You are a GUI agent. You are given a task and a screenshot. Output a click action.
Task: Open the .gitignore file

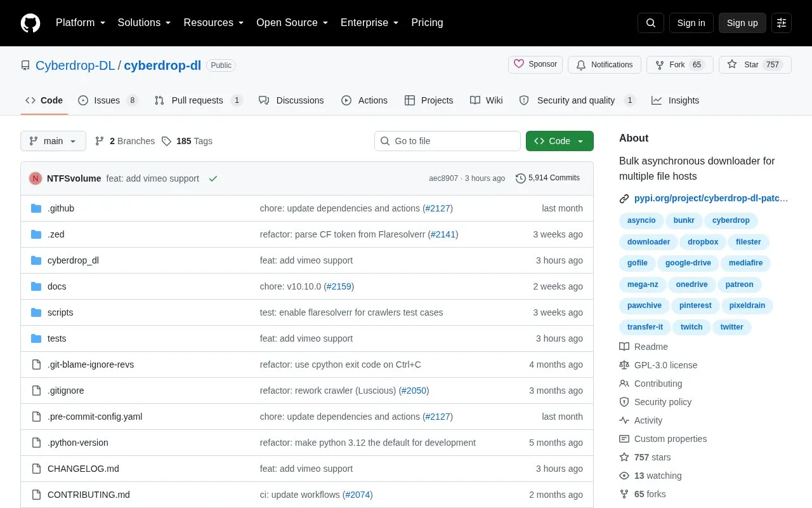click(x=65, y=391)
